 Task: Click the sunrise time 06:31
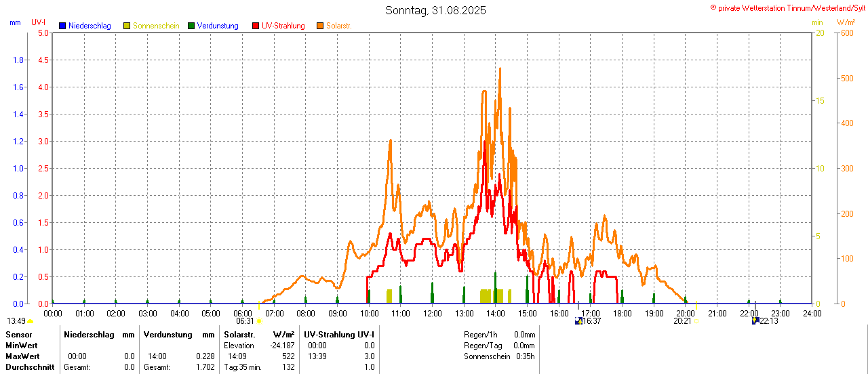pos(245,321)
